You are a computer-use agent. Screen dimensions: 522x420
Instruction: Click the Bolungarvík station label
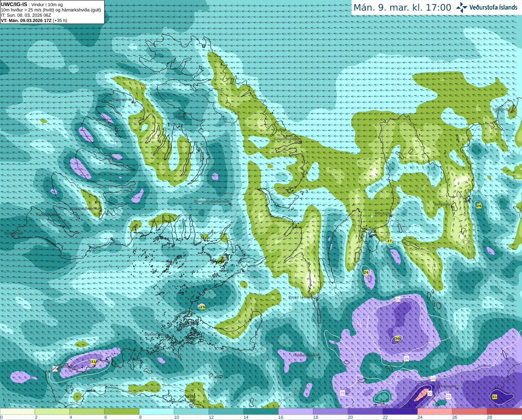point(122,99)
